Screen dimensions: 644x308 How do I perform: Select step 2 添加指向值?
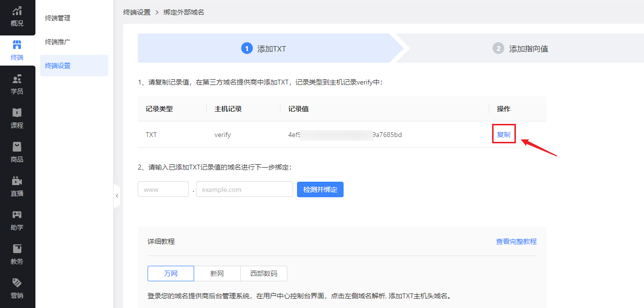520,49
